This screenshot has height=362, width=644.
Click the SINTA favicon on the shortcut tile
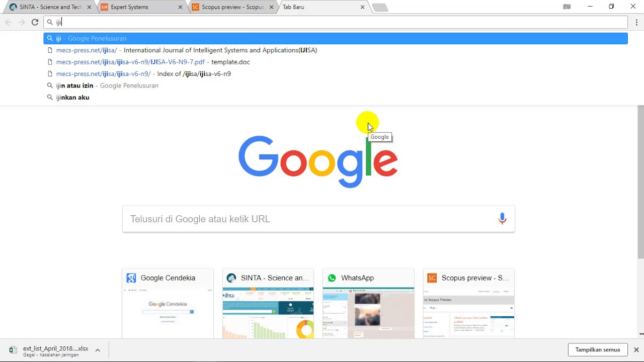pyautogui.click(x=231, y=278)
